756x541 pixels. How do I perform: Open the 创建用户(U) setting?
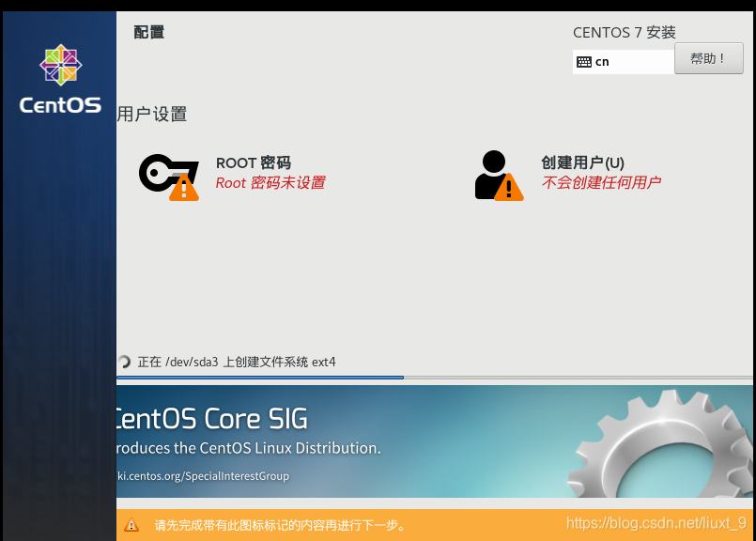[x=568, y=176]
